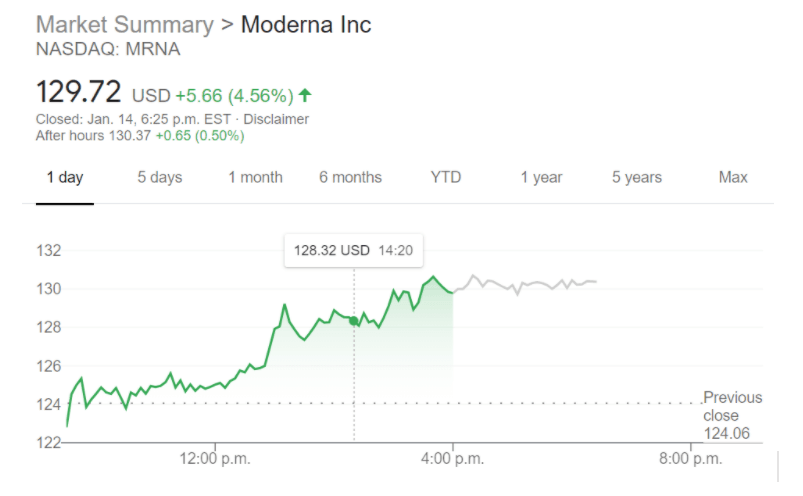Choose the Max time range
The width and height of the screenshot is (803, 496).
[733, 177]
